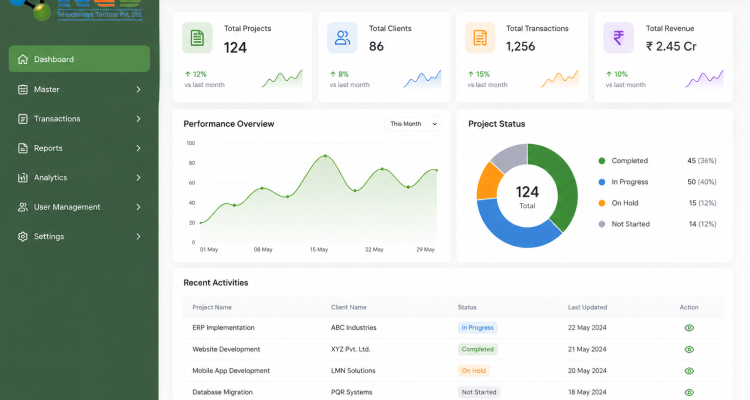Click the green Total Projects sparkline

(x=282, y=79)
